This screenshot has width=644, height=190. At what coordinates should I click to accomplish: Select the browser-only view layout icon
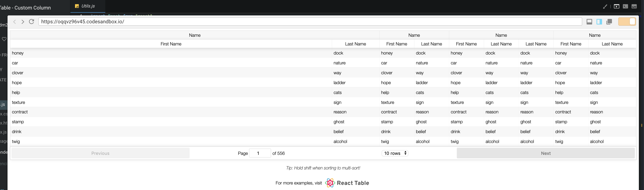589,22
